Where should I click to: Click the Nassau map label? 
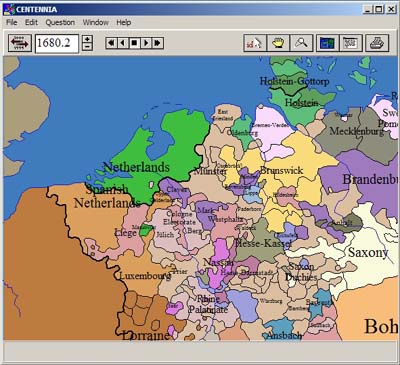(x=218, y=262)
